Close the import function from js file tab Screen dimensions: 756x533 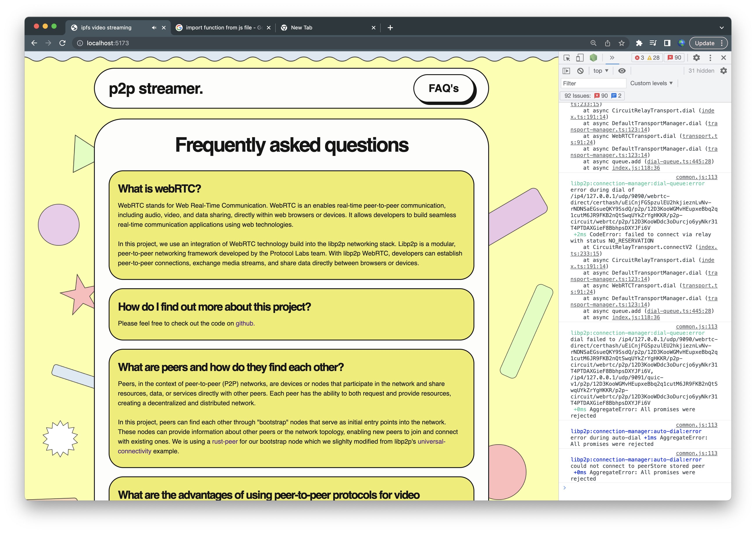(269, 28)
